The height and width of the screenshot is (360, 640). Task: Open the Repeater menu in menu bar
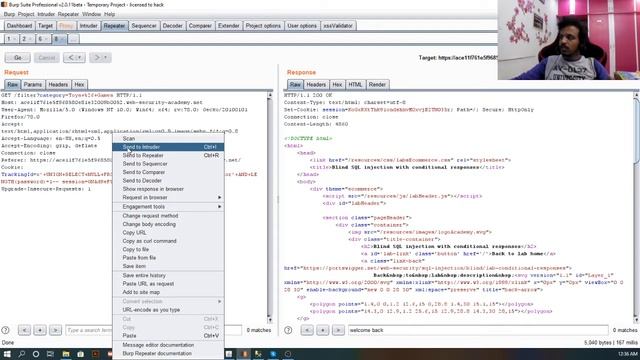point(68,14)
